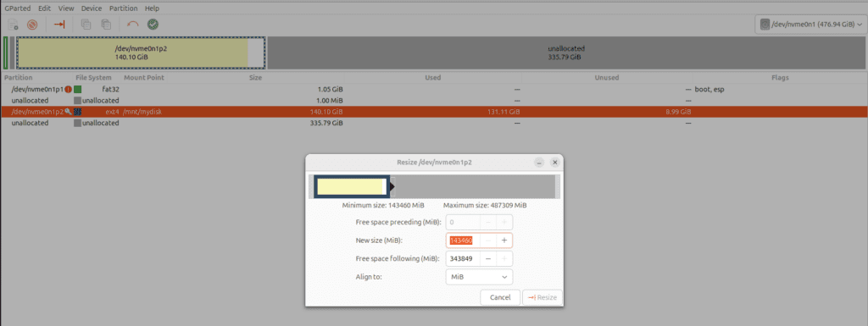Click the Free space following input field
Image resolution: width=868 pixels, height=326 pixels.
pyautogui.click(x=463, y=258)
